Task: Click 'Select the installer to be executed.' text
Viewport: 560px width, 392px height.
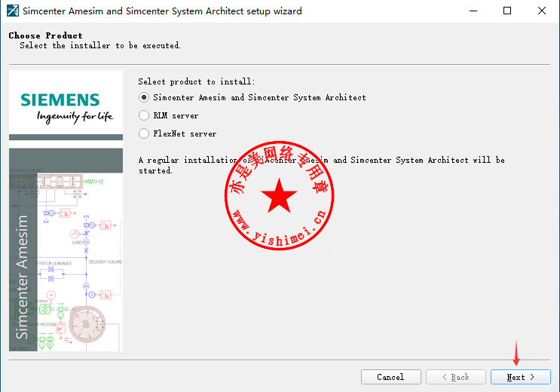Action: tap(100, 45)
